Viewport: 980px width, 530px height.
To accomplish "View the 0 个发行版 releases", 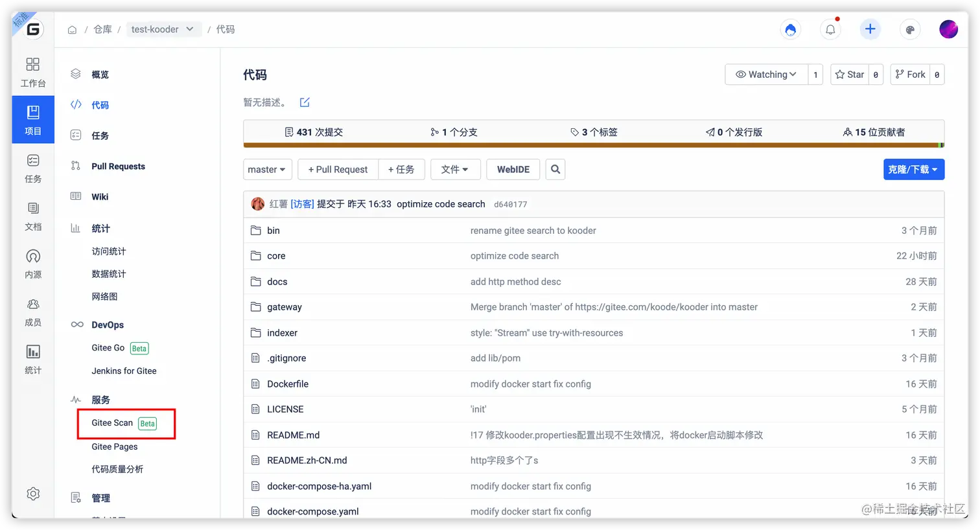I will (734, 132).
